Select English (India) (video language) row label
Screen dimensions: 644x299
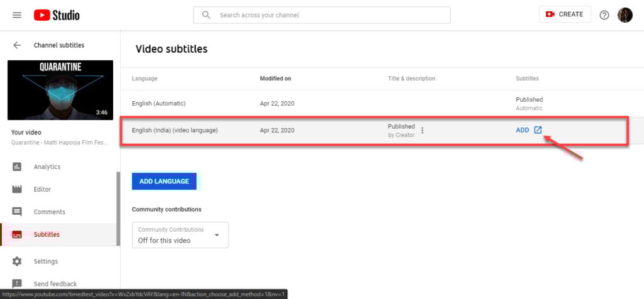pyautogui.click(x=175, y=131)
